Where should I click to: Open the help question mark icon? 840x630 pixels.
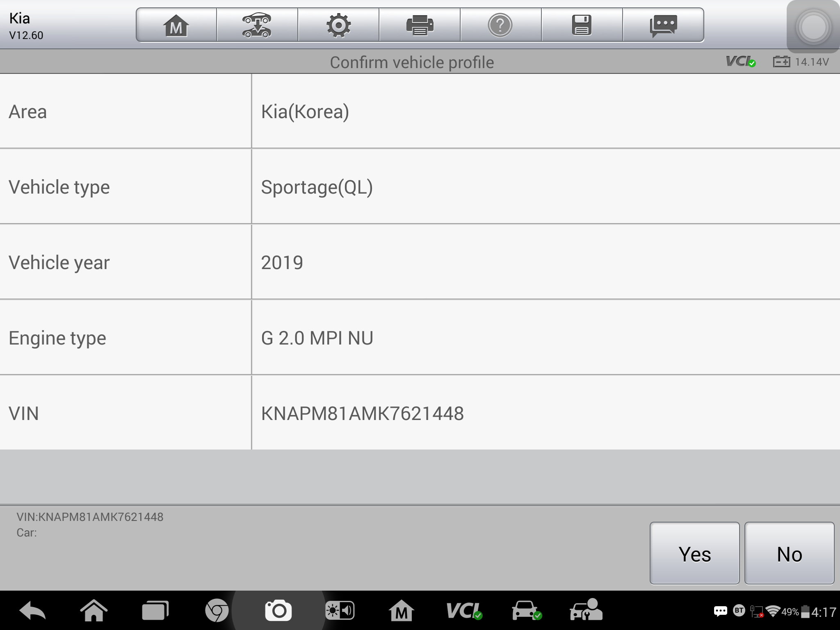tap(500, 25)
